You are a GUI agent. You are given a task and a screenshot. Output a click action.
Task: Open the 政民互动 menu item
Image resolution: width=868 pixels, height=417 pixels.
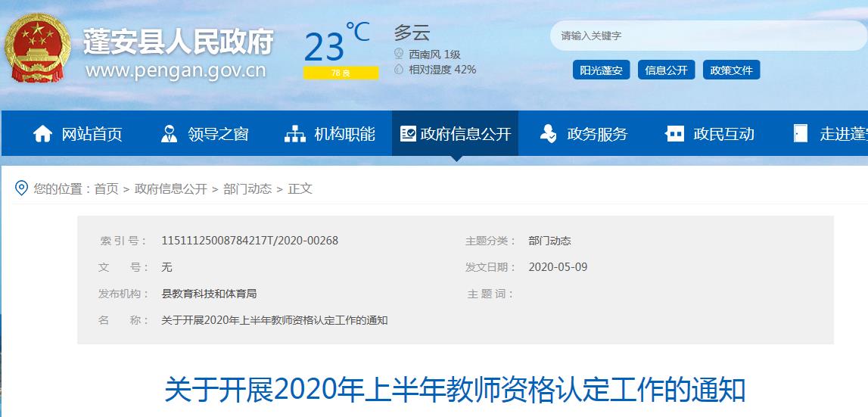click(710, 133)
